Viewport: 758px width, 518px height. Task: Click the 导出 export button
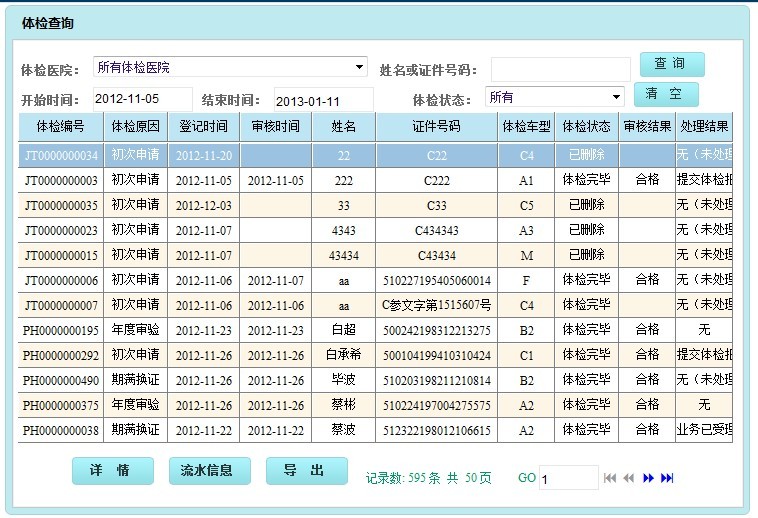(x=306, y=471)
